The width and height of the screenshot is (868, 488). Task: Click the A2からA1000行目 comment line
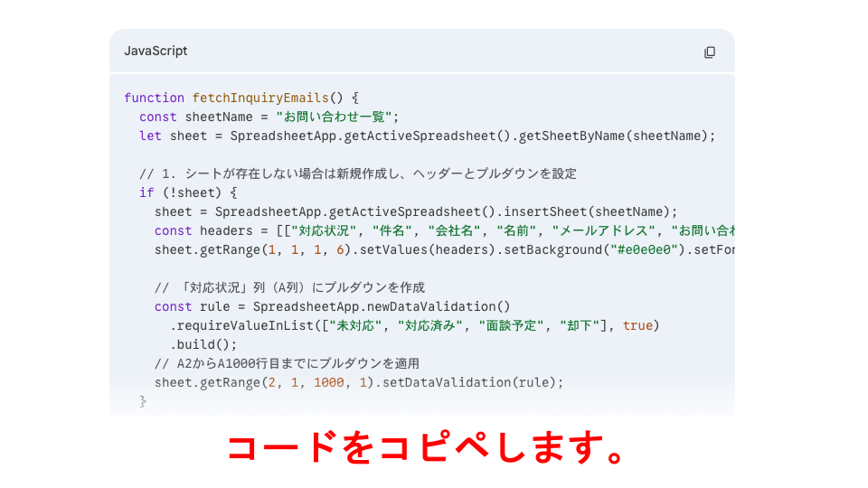click(x=287, y=363)
